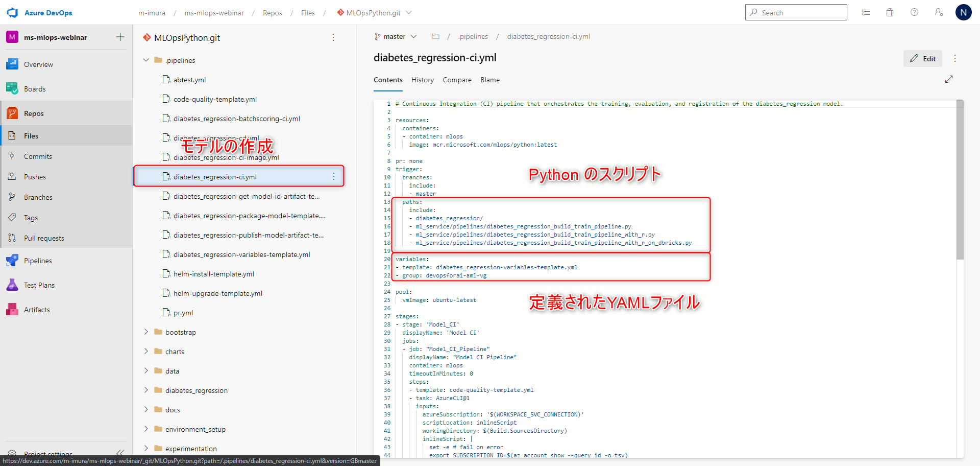Open diabetes_regression-ci-image.yml in the tree
The image size is (980, 466).
[x=226, y=157]
